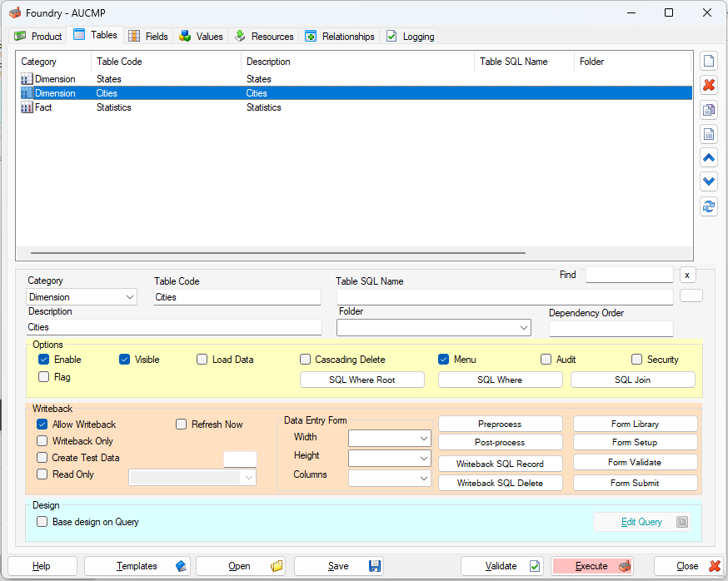This screenshot has width=728, height=581.
Task: Toggle Allow Writeback checkbox
Action: click(x=42, y=425)
